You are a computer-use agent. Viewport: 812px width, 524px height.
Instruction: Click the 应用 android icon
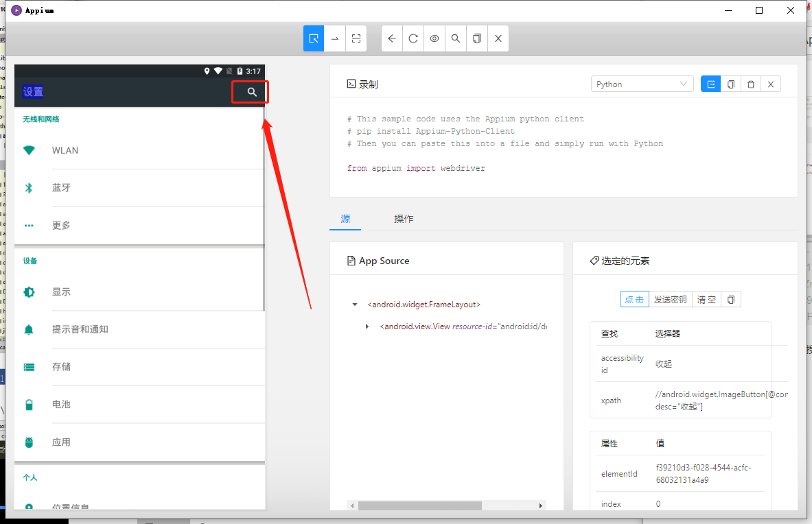[29, 442]
